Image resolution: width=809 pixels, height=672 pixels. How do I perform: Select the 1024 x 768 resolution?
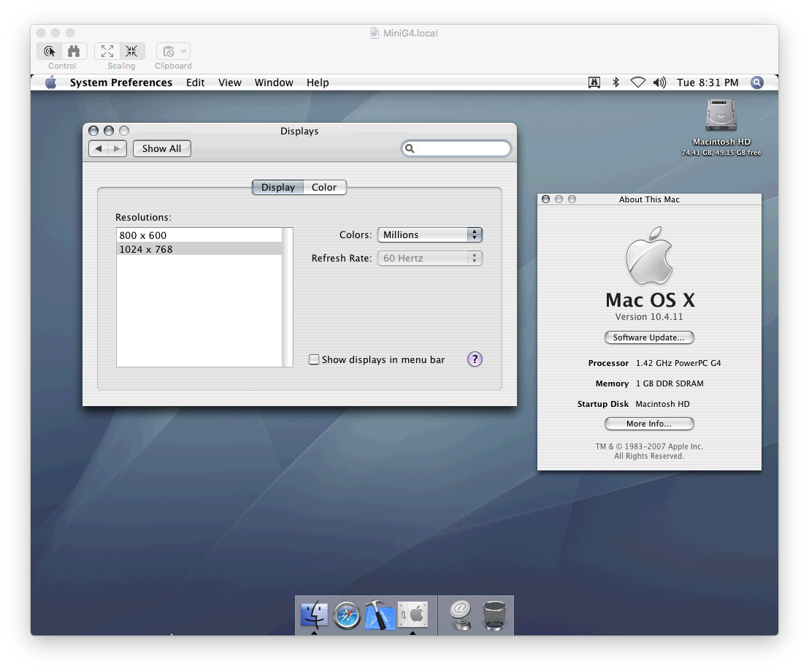pyautogui.click(x=199, y=249)
